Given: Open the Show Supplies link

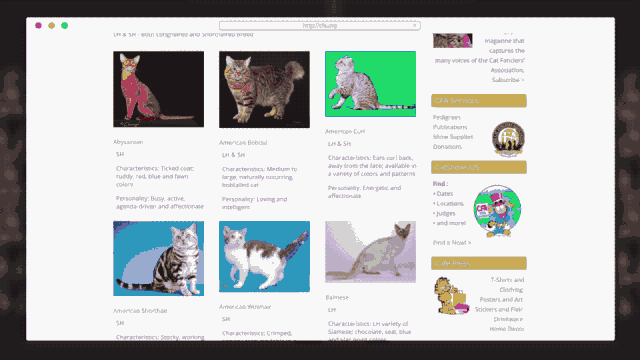Looking at the screenshot, I should click(453, 137).
